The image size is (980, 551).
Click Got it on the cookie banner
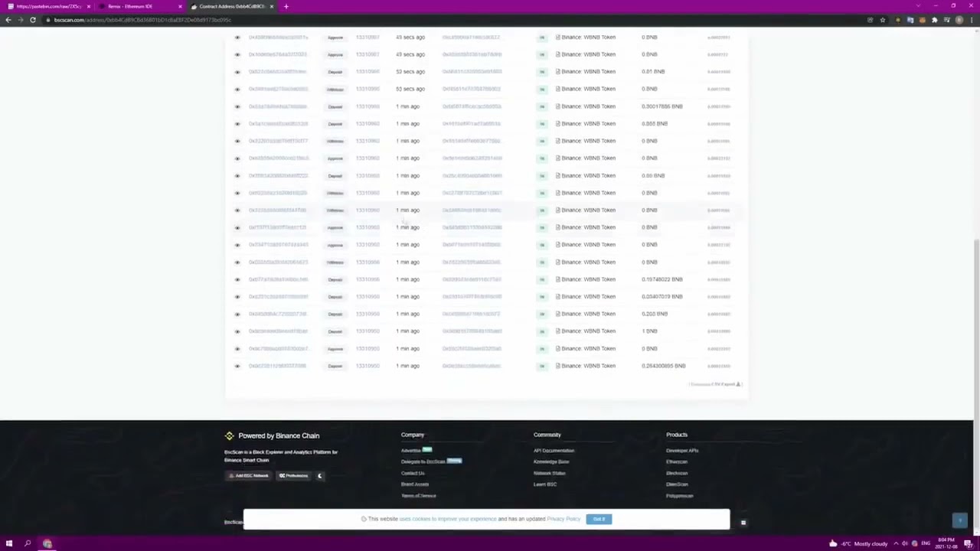[x=599, y=519]
